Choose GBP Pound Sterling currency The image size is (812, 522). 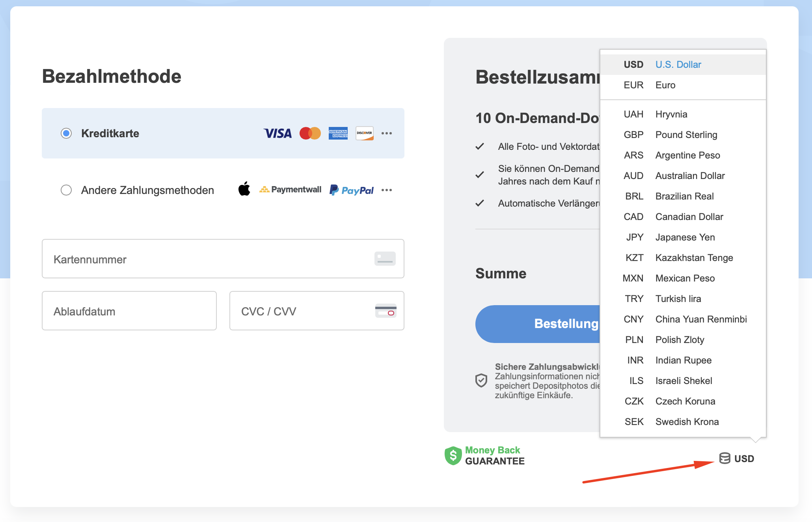683,135
